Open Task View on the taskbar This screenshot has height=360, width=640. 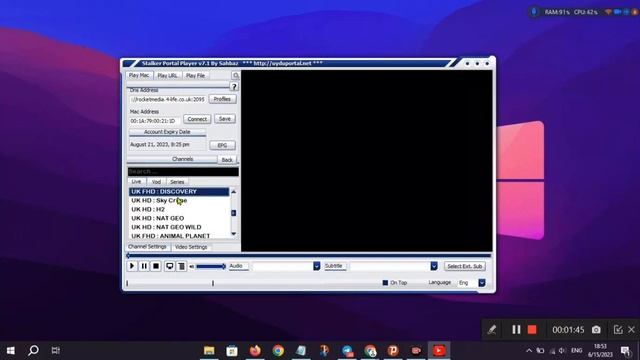click(x=56, y=350)
